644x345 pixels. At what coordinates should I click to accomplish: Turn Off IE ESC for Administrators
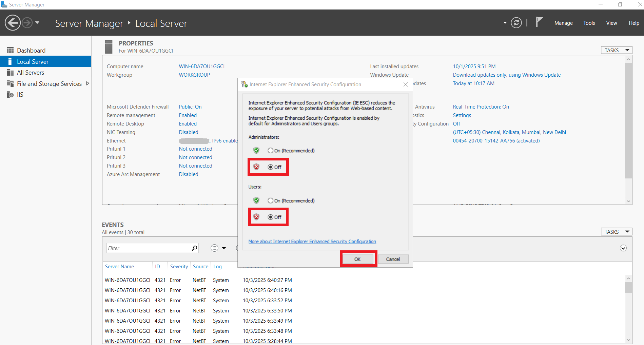(x=270, y=167)
